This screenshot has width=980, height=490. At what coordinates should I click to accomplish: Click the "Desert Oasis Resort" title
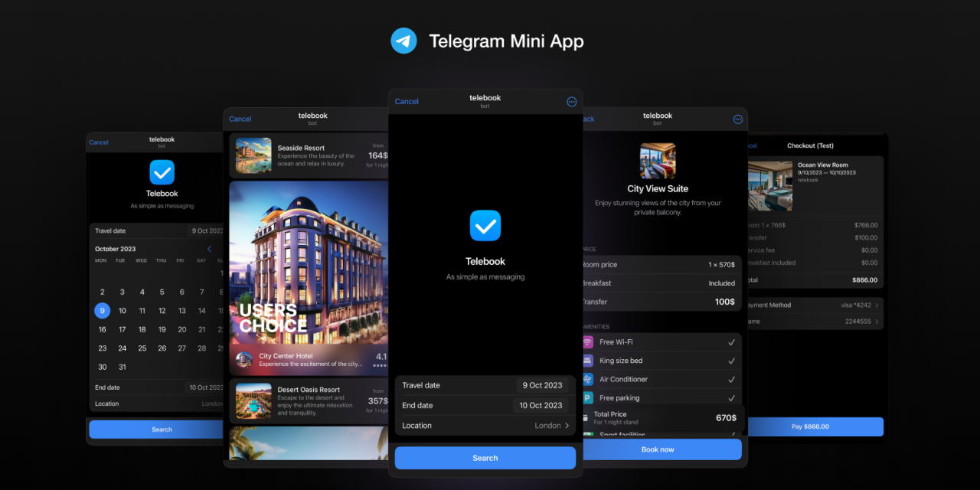click(x=309, y=390)
